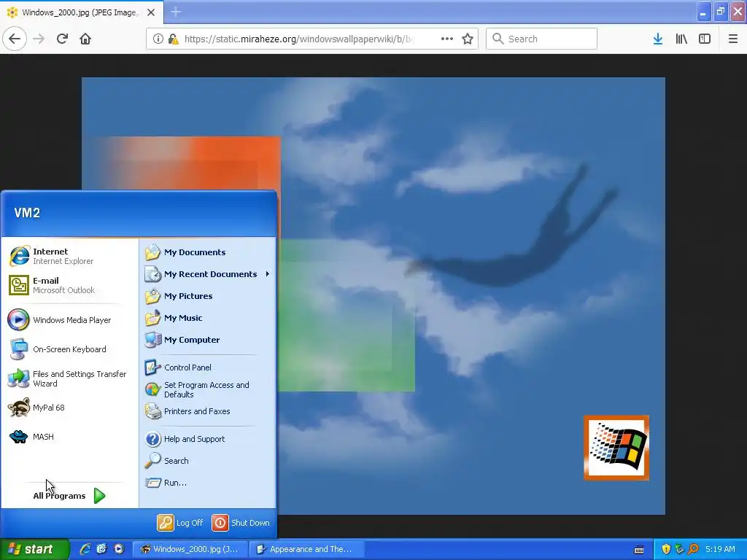Click the browser Search field
747x560 pixels.
(541, 39)
